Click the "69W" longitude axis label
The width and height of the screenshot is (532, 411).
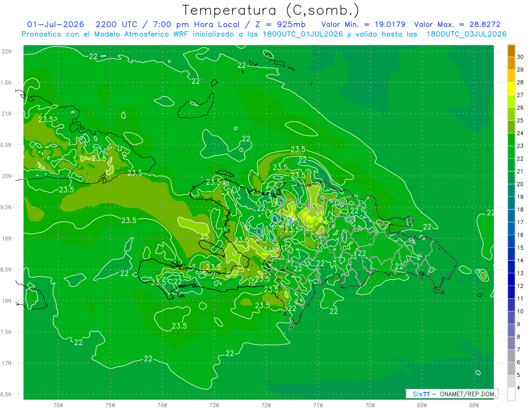[x=422, y=405]
